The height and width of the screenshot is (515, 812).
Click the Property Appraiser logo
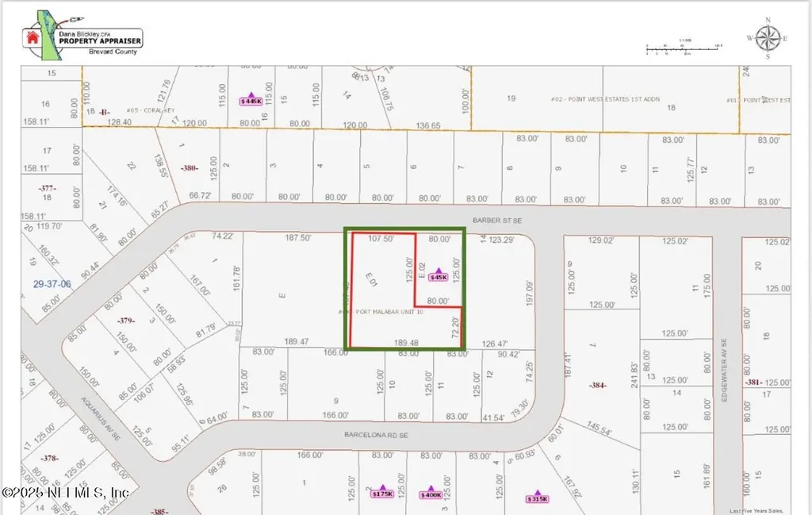pos(82,36)
